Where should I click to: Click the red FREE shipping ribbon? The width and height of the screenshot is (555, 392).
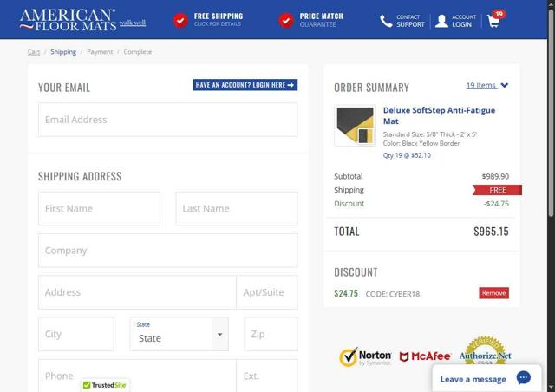pyautogui.click(x=497, y=190)
